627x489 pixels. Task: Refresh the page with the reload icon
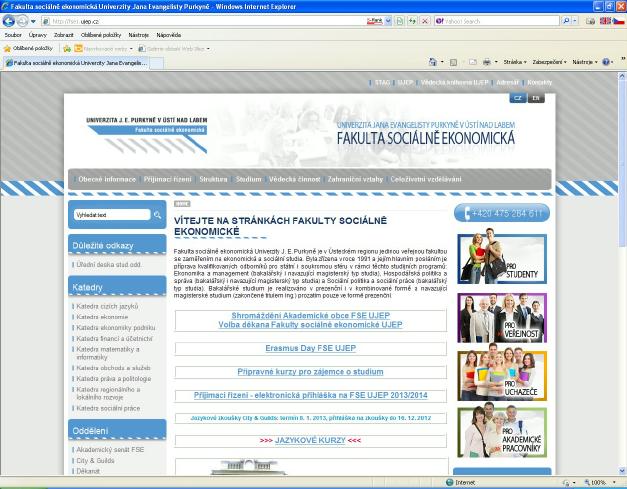412,21
